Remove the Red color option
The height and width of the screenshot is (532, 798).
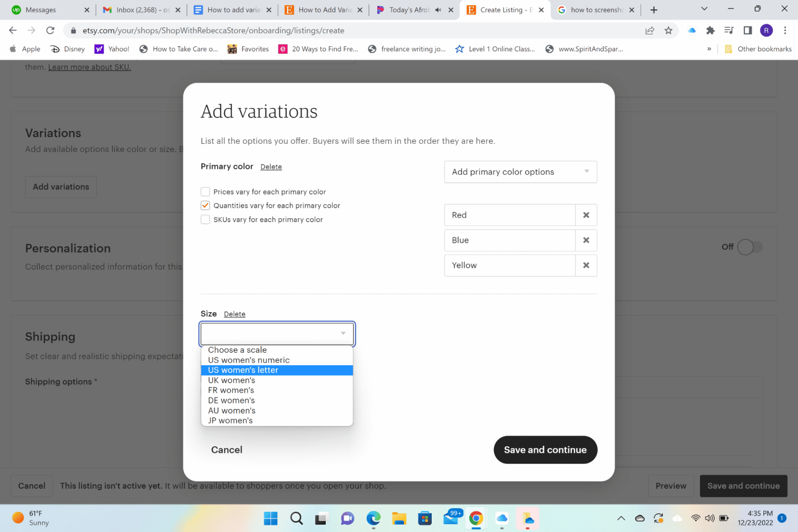click(586, 215)
